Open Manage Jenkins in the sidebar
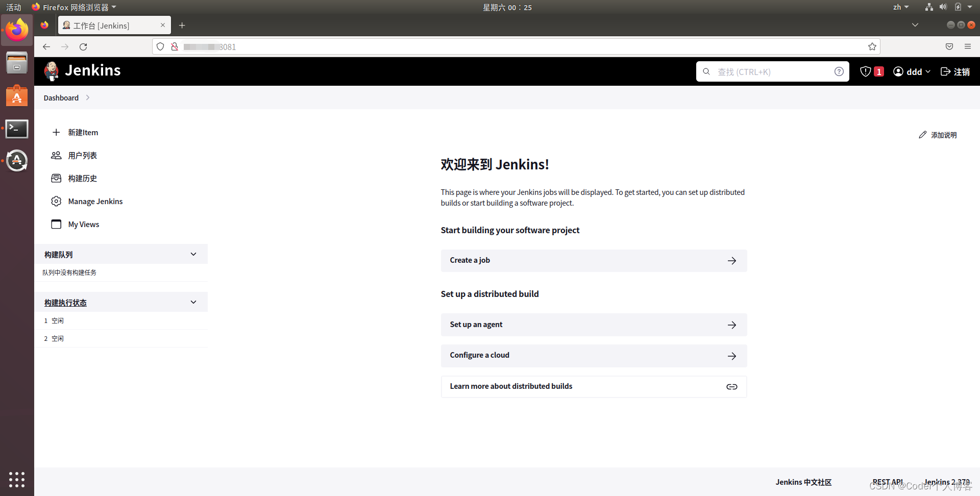This screenshot has width=980, height=496. (x=95, y=201)
